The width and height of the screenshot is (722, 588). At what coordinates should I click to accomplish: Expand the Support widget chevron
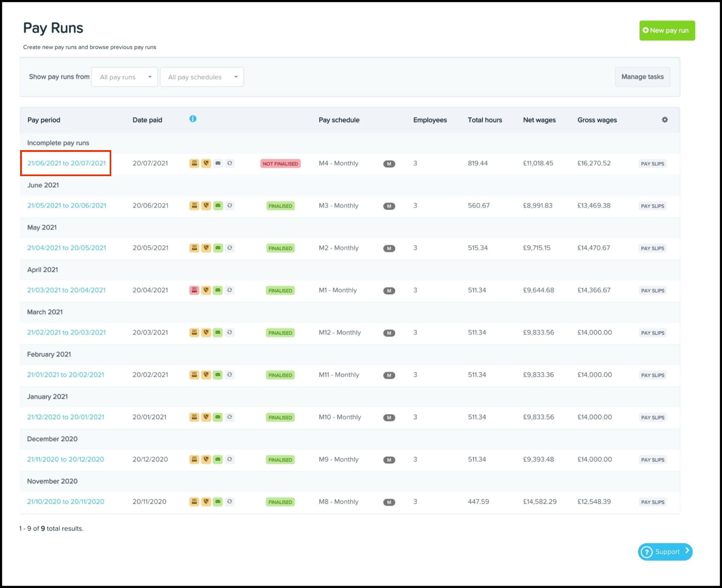tap(687, 551)
